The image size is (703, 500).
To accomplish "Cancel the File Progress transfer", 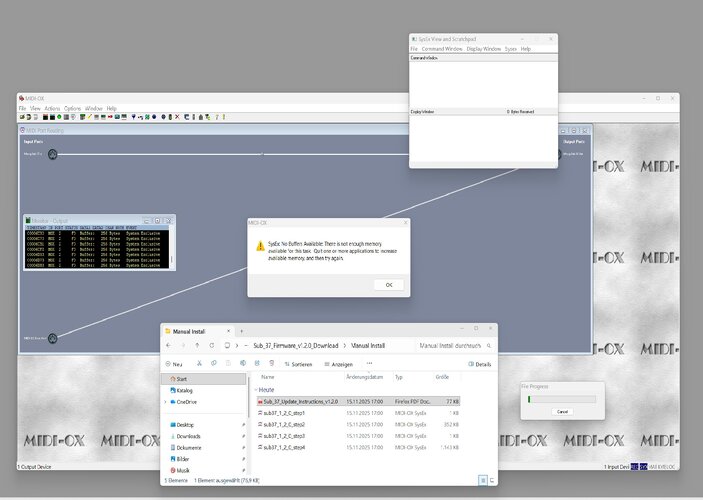I will [x=561, y=411].
